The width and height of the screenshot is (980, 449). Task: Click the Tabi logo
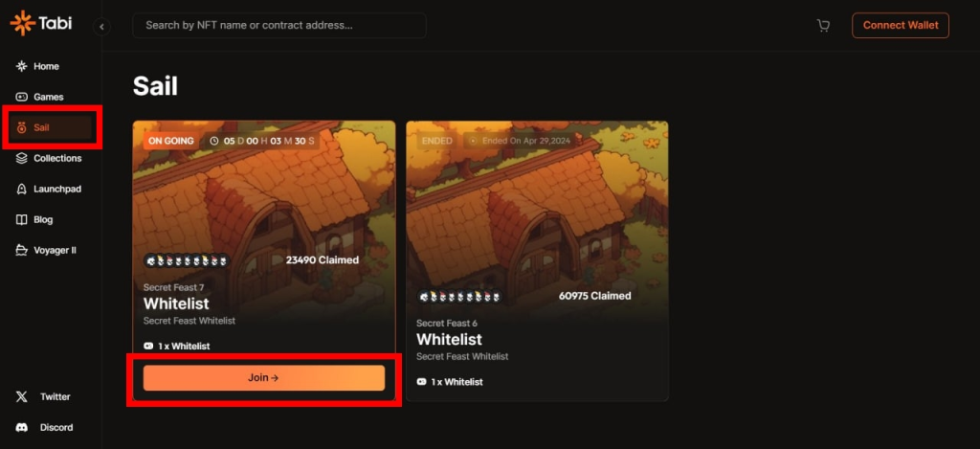[x=40, y=24]
